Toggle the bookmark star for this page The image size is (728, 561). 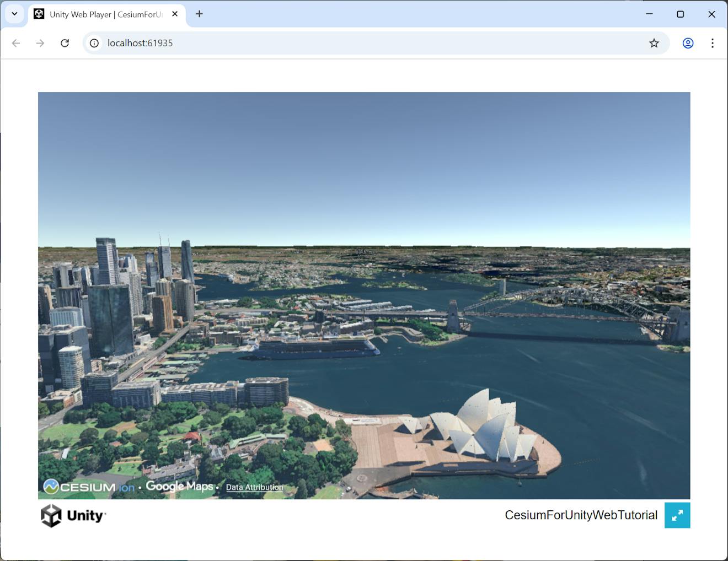pyautogui.click(x=654, y=42)
